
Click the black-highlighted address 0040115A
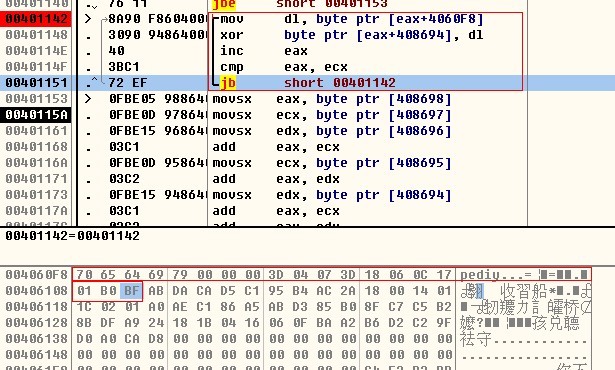[36, 115]
